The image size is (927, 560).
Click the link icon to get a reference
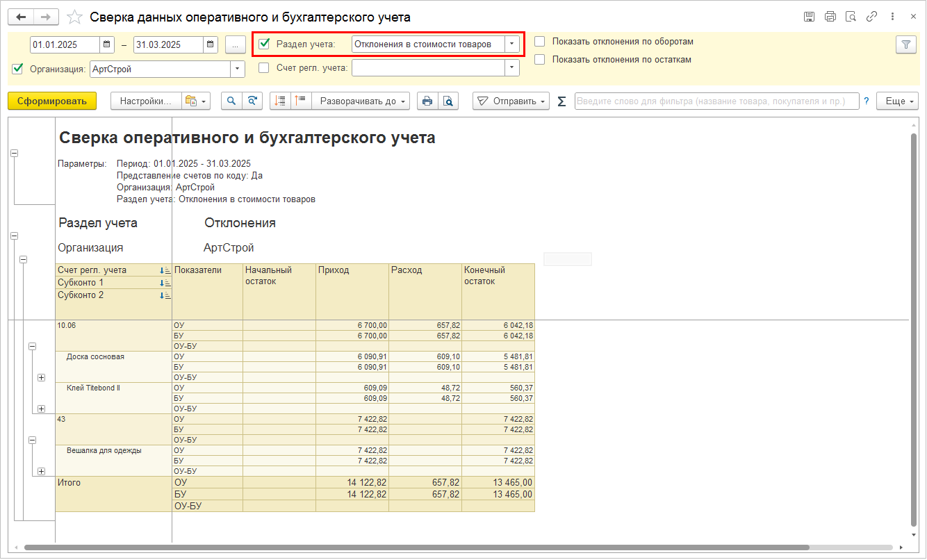(x=872, y=17)
